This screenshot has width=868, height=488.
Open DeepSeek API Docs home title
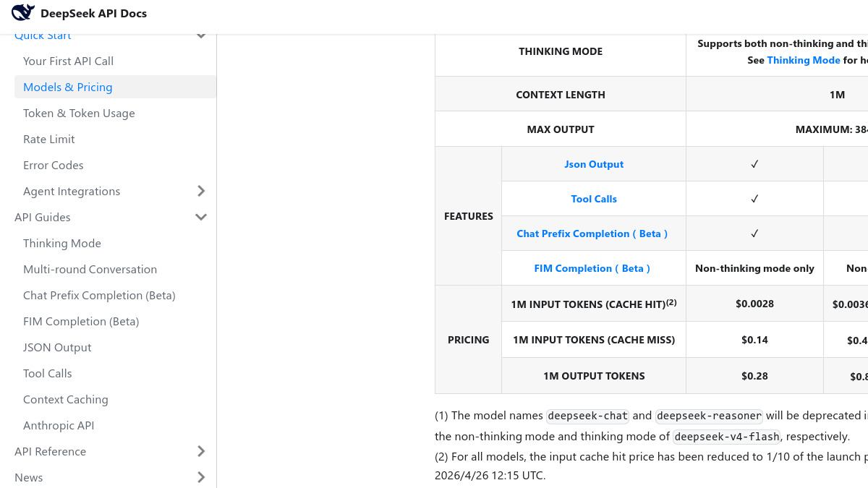coord(94,14)
